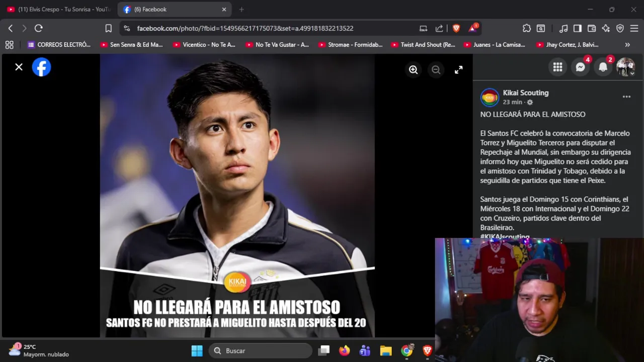Viewport: 644px width, 362px height.
Task: Open Twist And Shout bookmark
Action: pyautogui.click(x=422, y=45)
